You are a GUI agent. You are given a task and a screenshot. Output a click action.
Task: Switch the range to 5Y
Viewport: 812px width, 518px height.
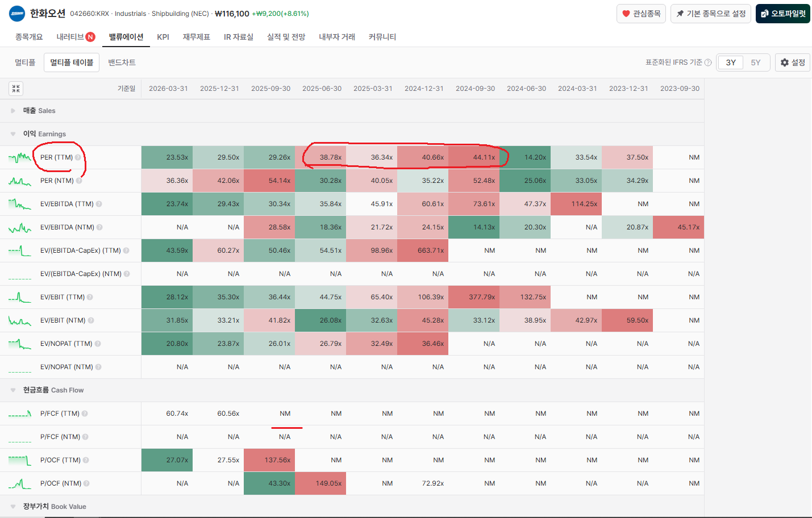point(756,62)
